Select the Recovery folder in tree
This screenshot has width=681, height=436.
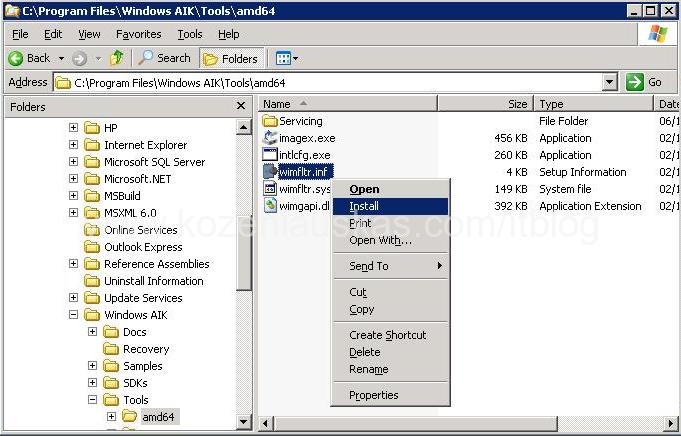click(146, 349)
